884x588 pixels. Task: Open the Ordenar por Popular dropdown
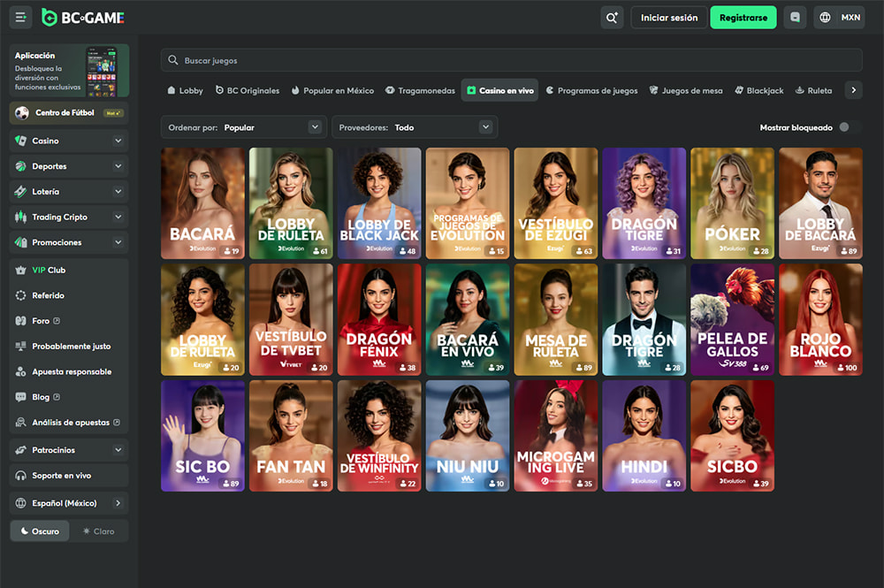pyautogui.click(x=244, y=127)
